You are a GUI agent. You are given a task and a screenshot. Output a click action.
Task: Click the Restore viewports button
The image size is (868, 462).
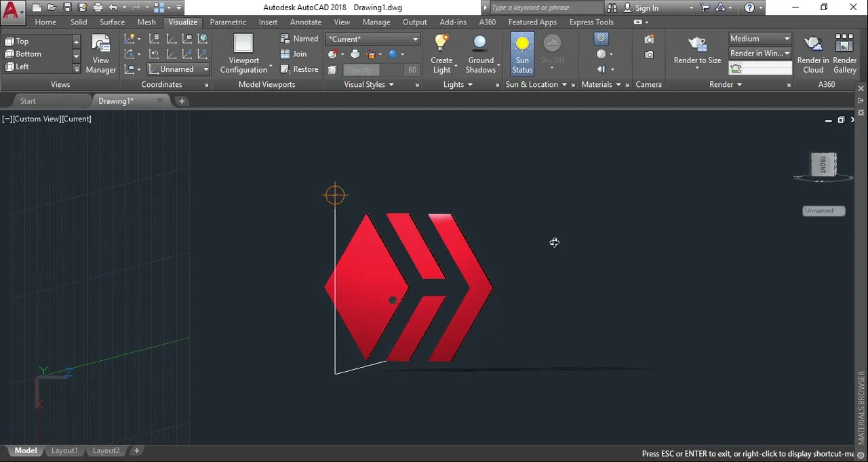pos(299,69)
